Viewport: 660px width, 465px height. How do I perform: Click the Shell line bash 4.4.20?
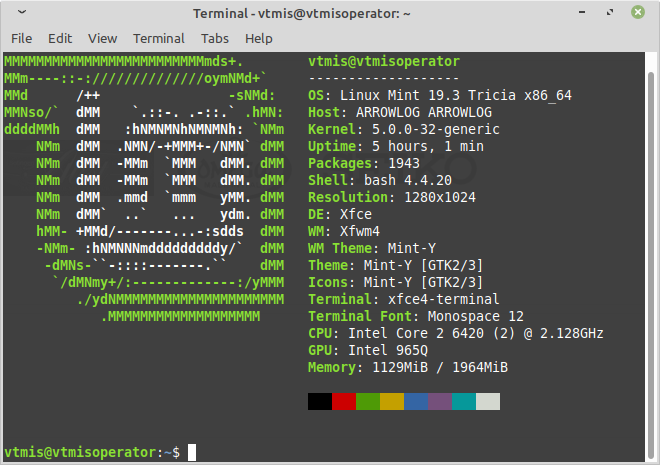click(380, 181)
